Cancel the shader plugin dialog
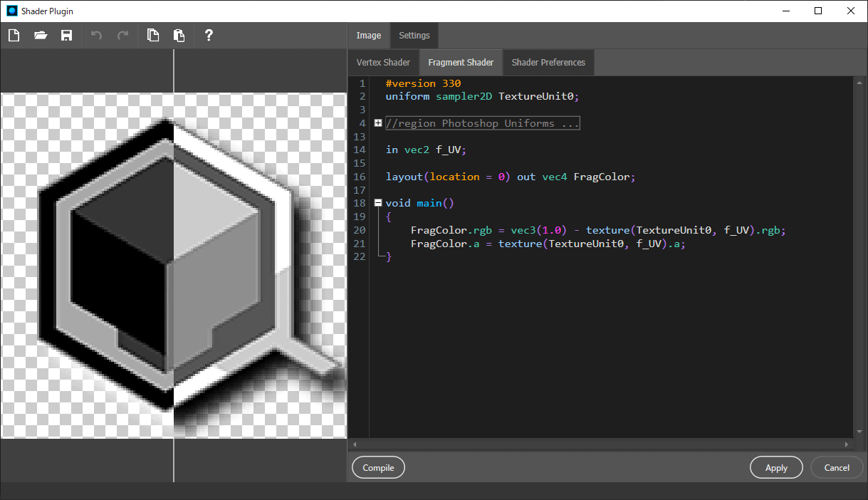Image resolution: width=868 pixels, height=500 pixels. 837,468
